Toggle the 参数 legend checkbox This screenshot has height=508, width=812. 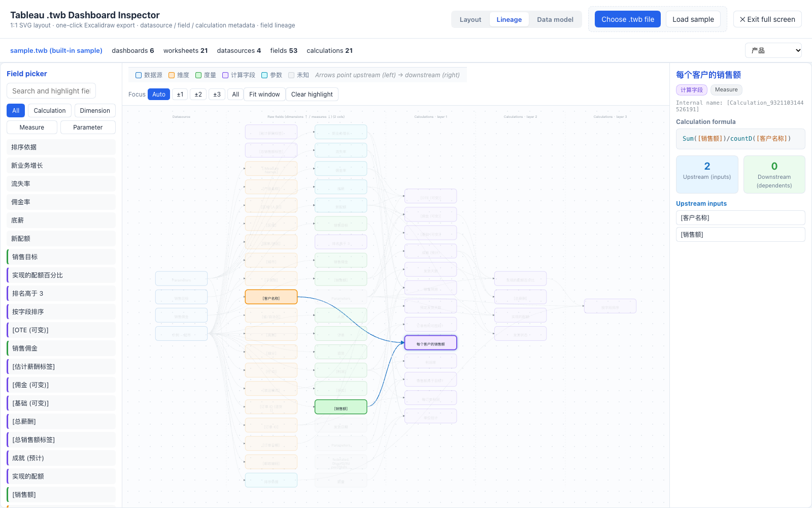coord(264,75)
